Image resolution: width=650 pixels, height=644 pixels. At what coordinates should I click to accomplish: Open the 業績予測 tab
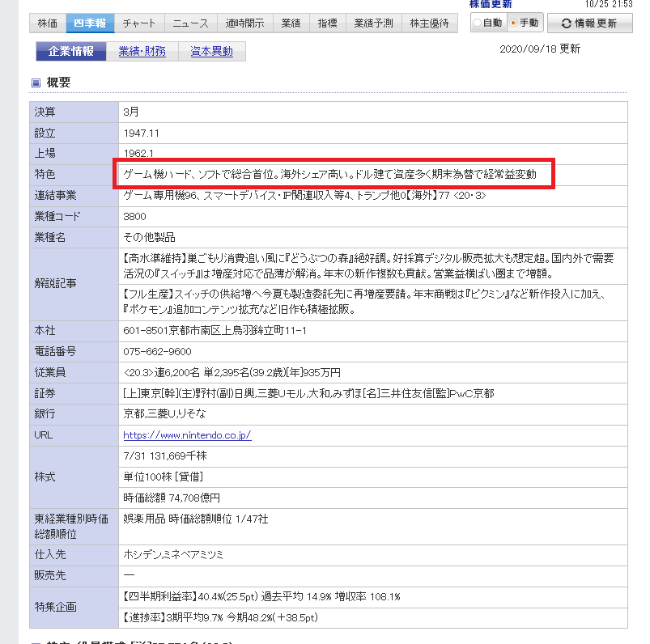373,23
